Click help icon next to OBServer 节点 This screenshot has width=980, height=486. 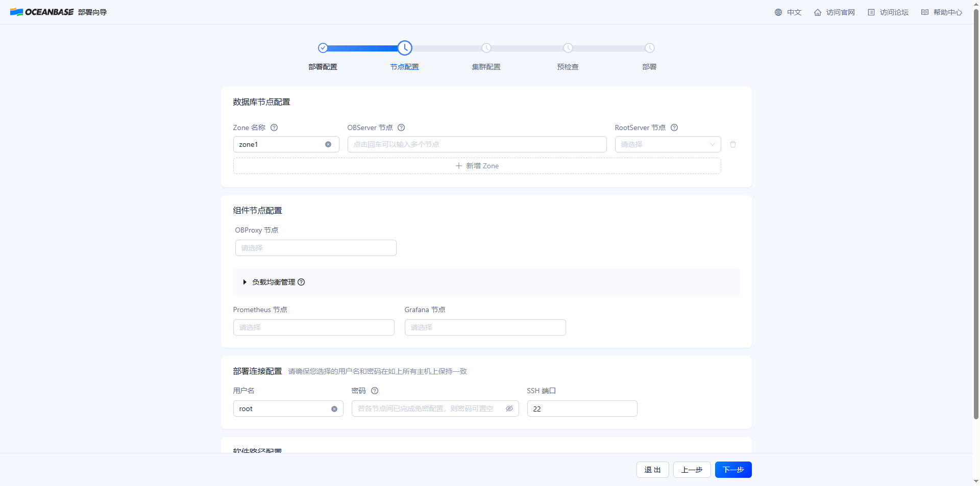(x=401, y=127)
